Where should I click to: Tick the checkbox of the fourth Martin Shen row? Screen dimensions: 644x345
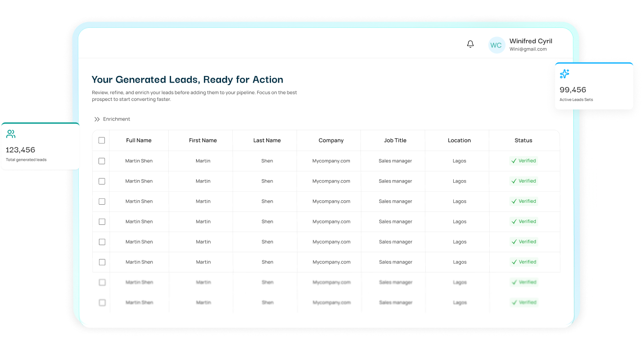tap(101, 222)
